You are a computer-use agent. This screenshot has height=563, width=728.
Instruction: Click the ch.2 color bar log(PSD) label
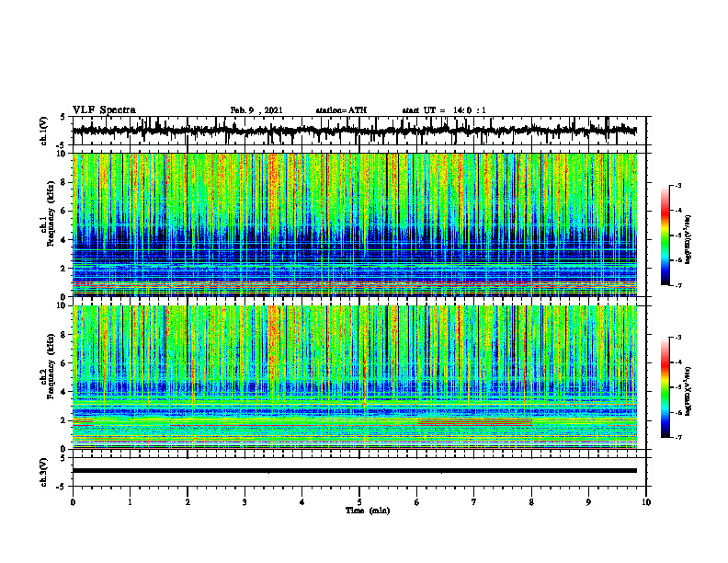[x=688, y=392]
